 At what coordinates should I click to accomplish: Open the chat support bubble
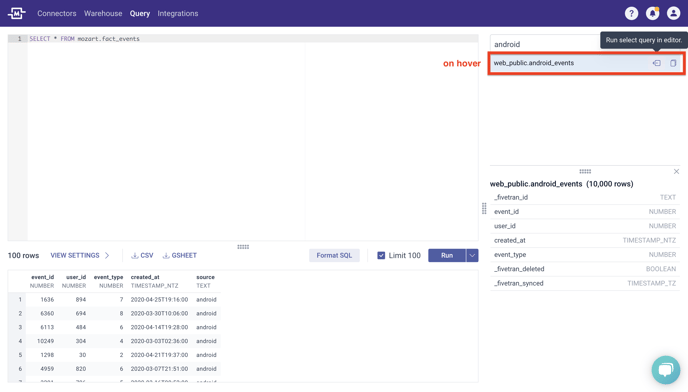[666, 370]
